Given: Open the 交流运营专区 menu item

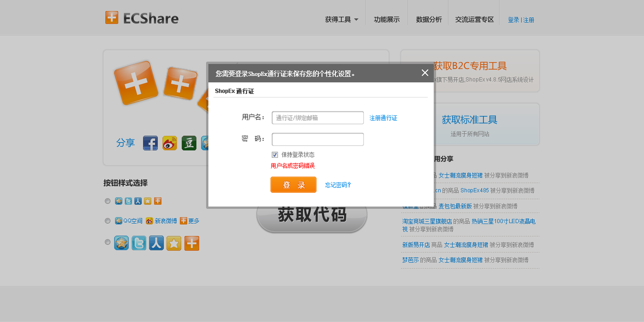Looking at the screenshot, I should 474,20.
